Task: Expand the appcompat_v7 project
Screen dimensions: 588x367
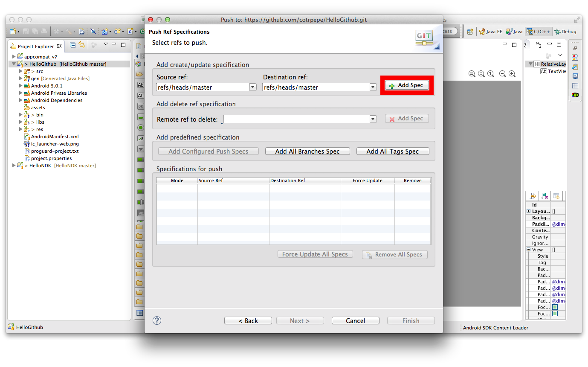Action: (x=14, y=56)
